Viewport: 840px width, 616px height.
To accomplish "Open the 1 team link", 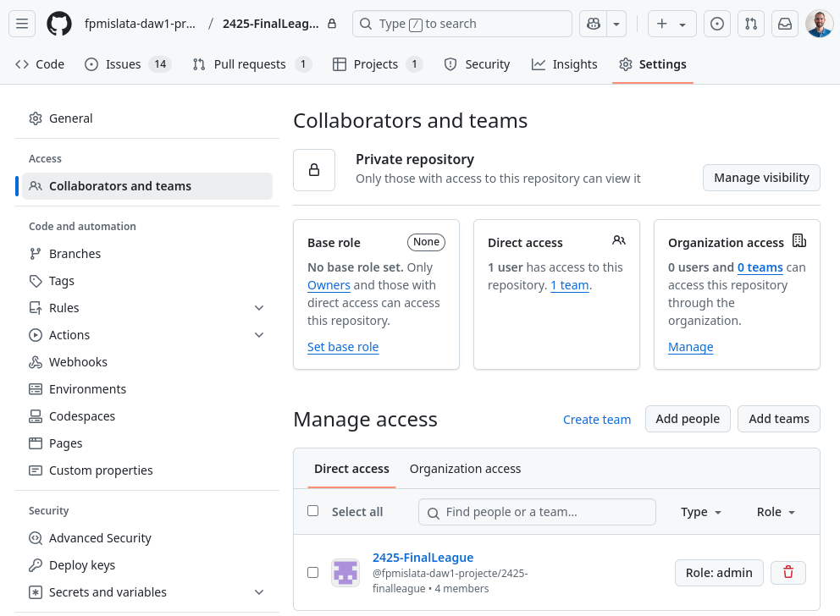I will click(x=570, y=285).
